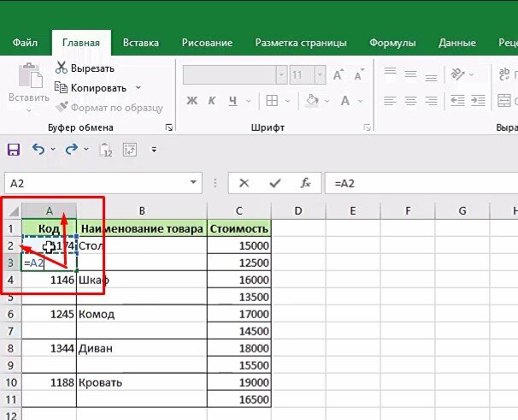Image resolution: width=518 pixels, height=420 pixels.
Task: Click the Copy icon
Action: pyautogui.click(x=61, y=87)
